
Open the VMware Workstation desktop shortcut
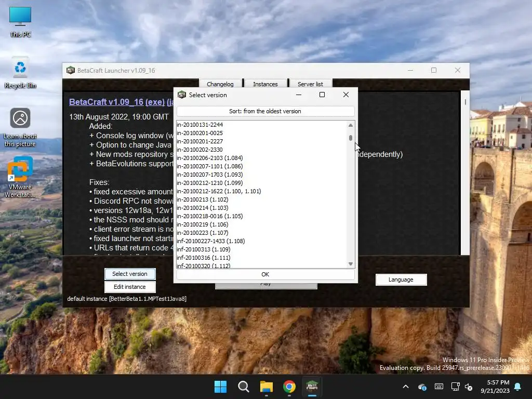20,177
